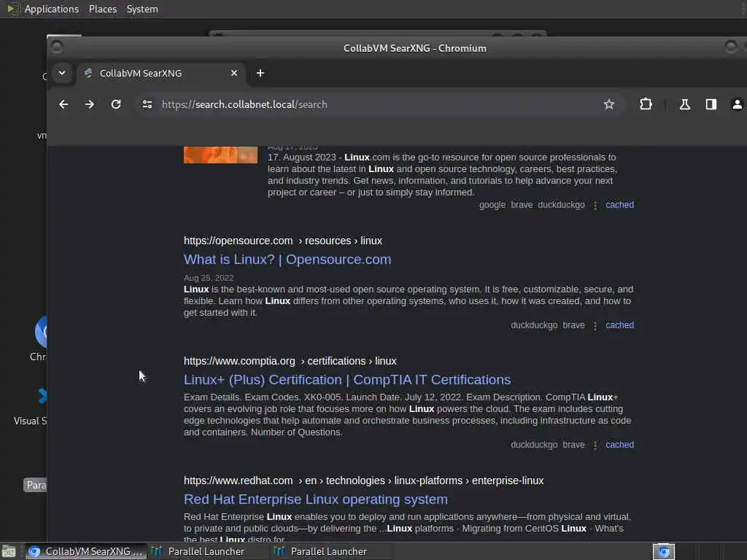Open Linux+ (Plus) Certification CompTIA result
The width and height of the screenshot is (747, 560).
click(x=347, y=379)
